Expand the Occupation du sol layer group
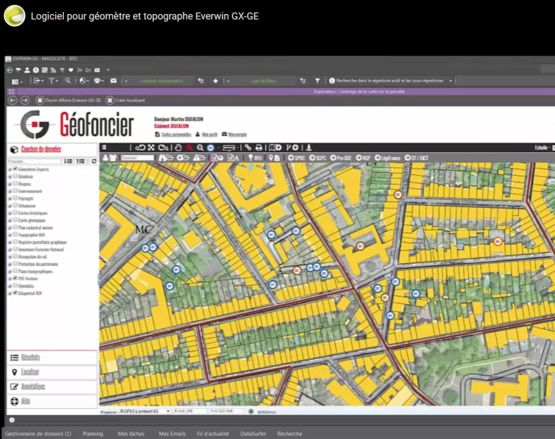This screenshot has width=555, height=439. tap(10, 257)
